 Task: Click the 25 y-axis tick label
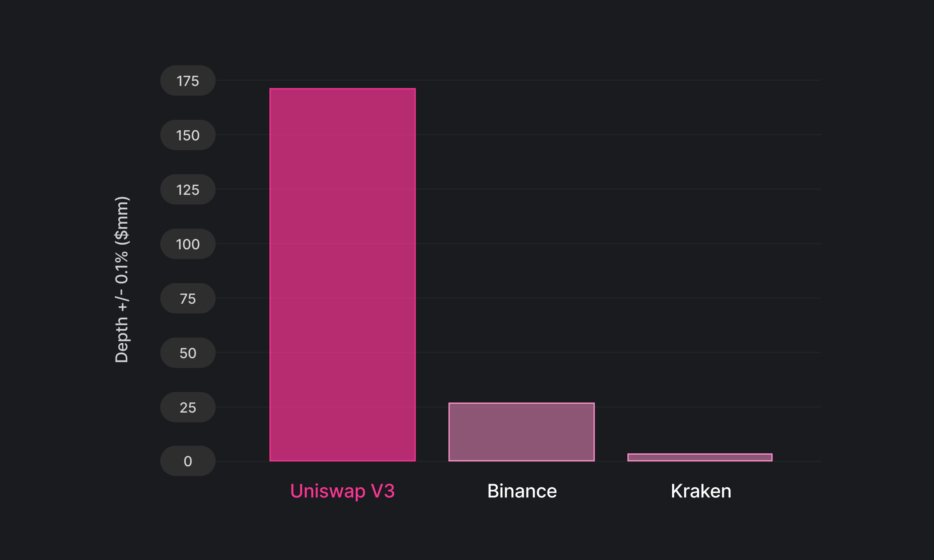[188, 408]
